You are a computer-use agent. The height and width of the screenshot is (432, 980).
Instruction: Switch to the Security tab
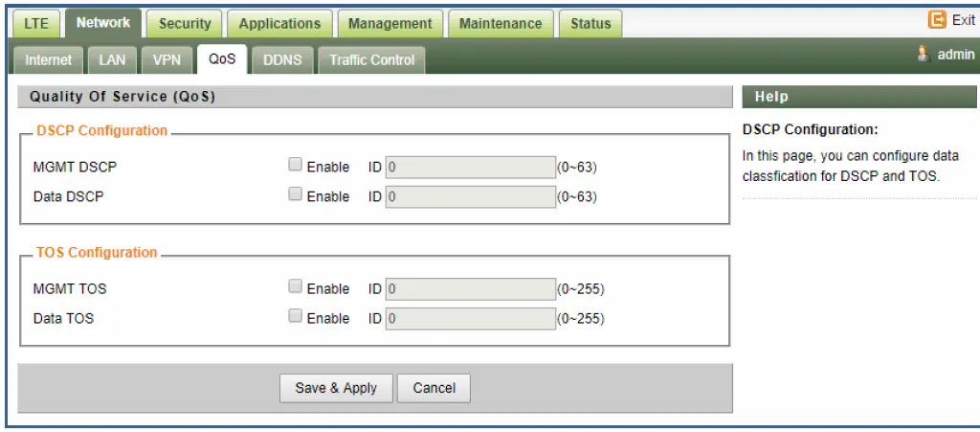184,24
